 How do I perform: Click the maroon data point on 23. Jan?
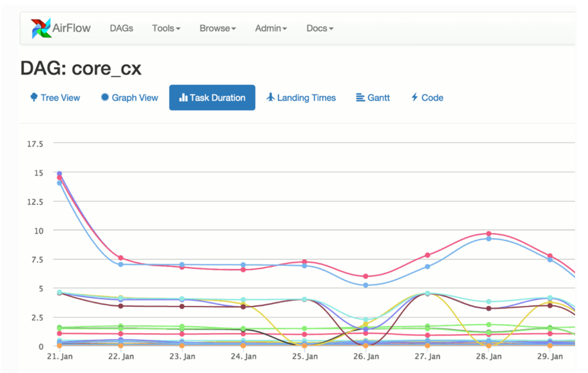pyautogui.click(x=182, y=307)
